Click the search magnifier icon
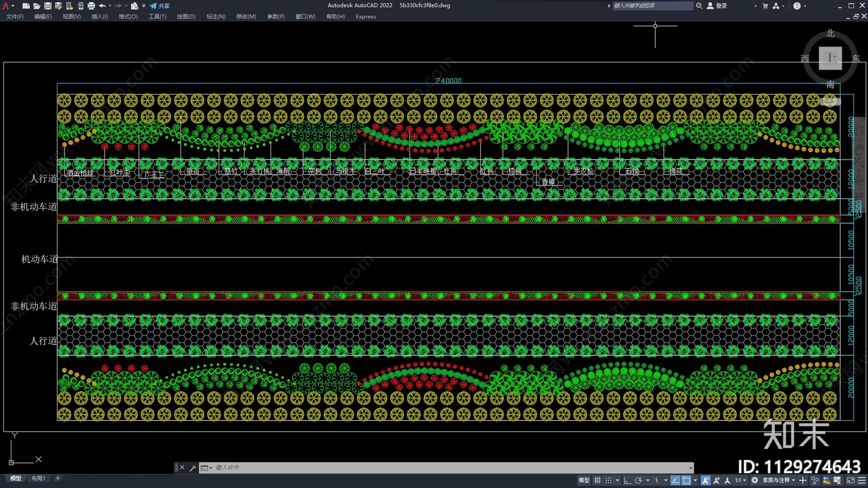 (x=699, y=6)
